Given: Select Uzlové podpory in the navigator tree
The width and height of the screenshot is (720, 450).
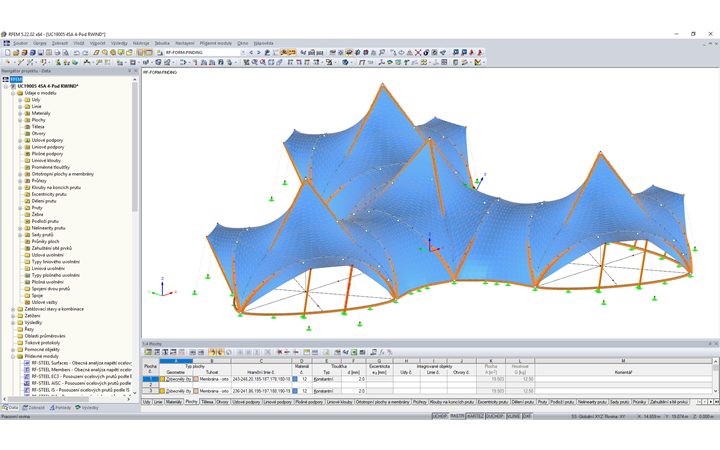Looking at the screenshot, I should [x=47, y=140].
